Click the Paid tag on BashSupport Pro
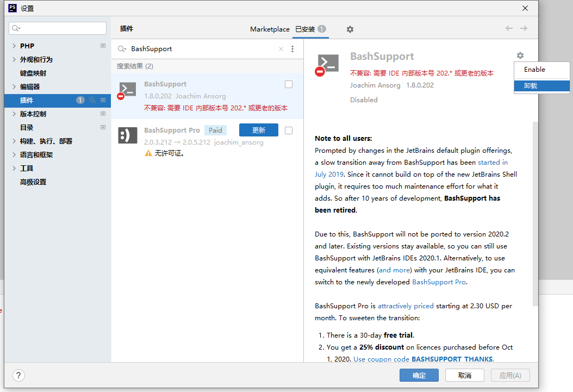 point(216,130)
